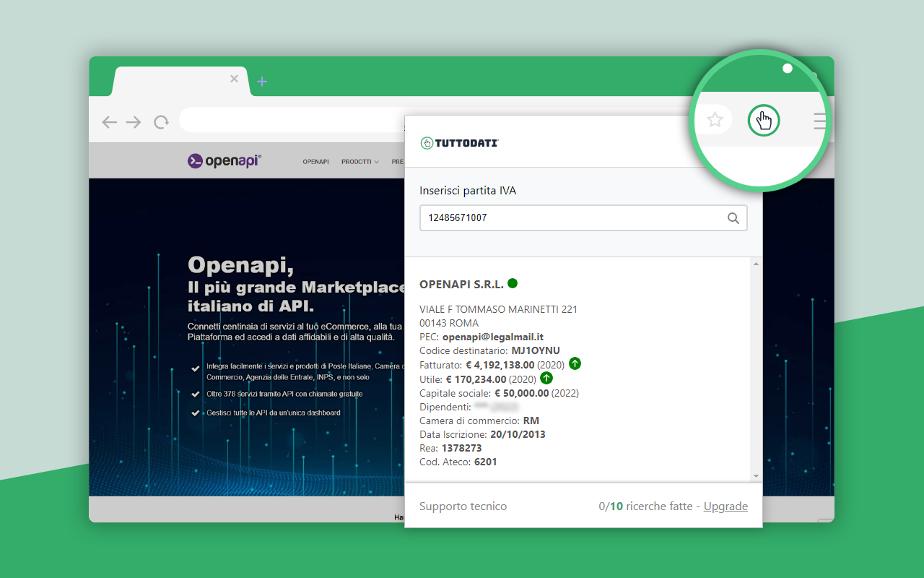Click the green status dot next to OPENAPI S.R.L.
This screenshot has height=578, width=924.
click(x=513, y=283)
